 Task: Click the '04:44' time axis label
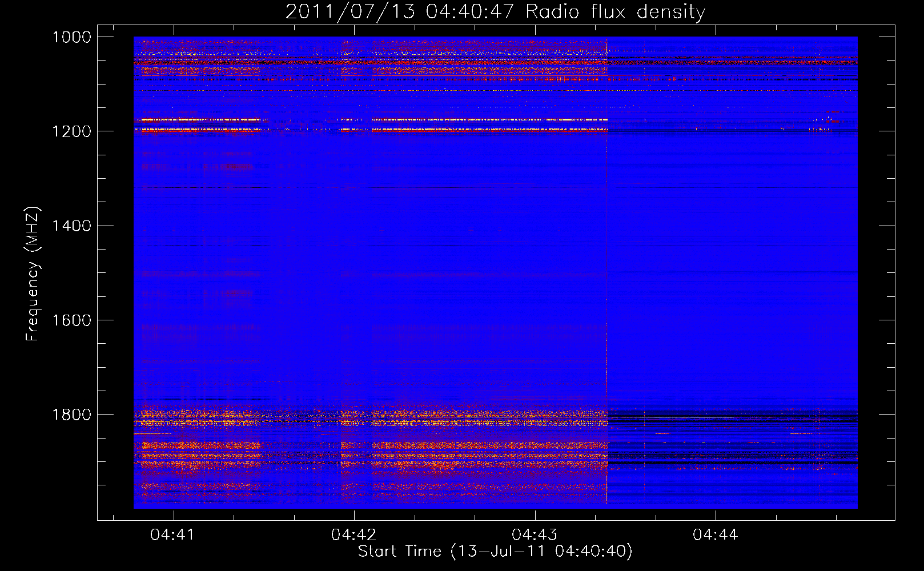(x=715, y=535)
